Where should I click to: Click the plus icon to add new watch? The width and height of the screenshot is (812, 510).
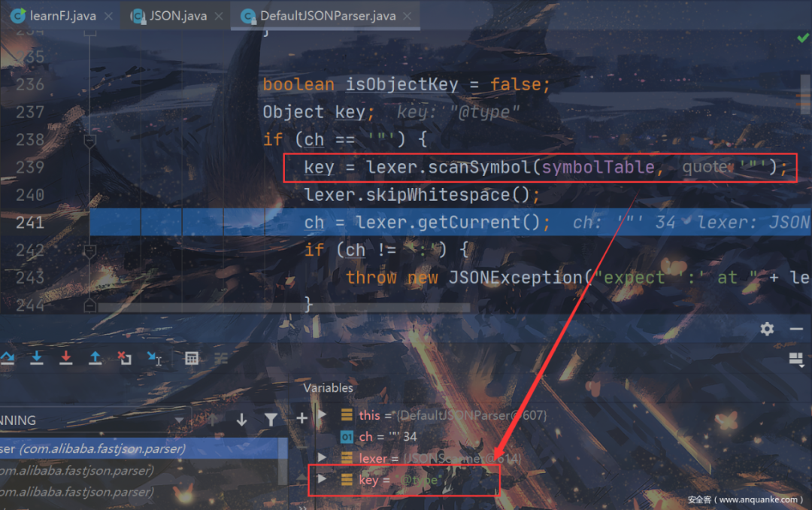click(x=302, y=417)
